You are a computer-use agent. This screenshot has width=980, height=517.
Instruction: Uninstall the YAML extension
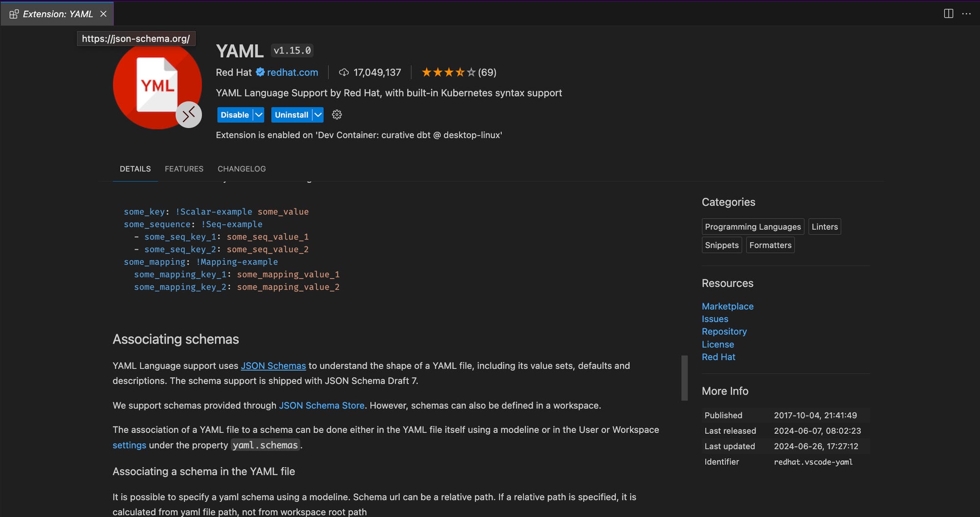(292, 115)
